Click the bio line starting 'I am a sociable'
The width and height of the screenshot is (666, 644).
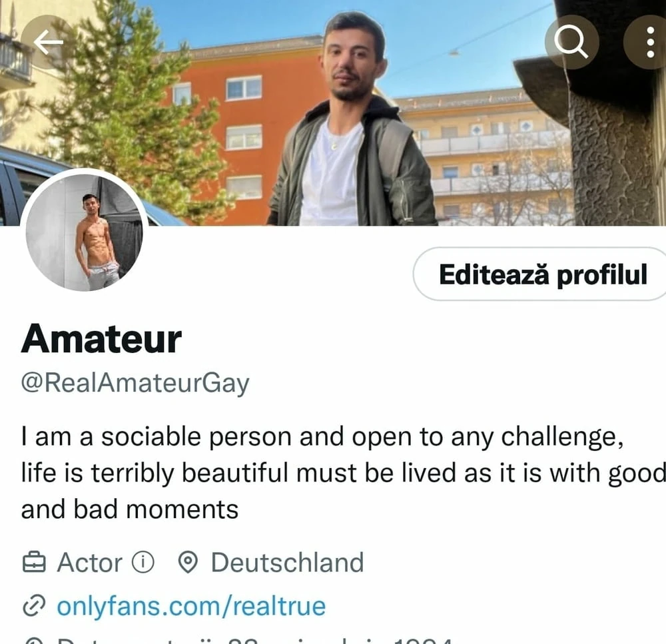[323, 437]
